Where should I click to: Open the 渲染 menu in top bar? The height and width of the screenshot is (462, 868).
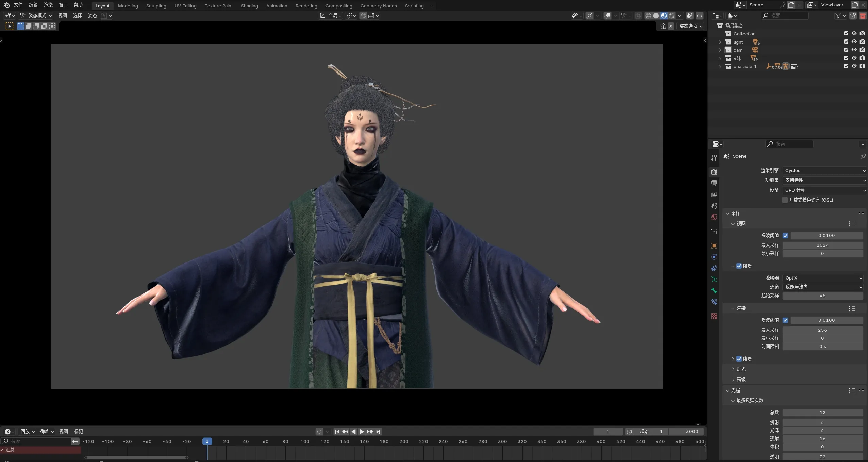coord(48,5)
